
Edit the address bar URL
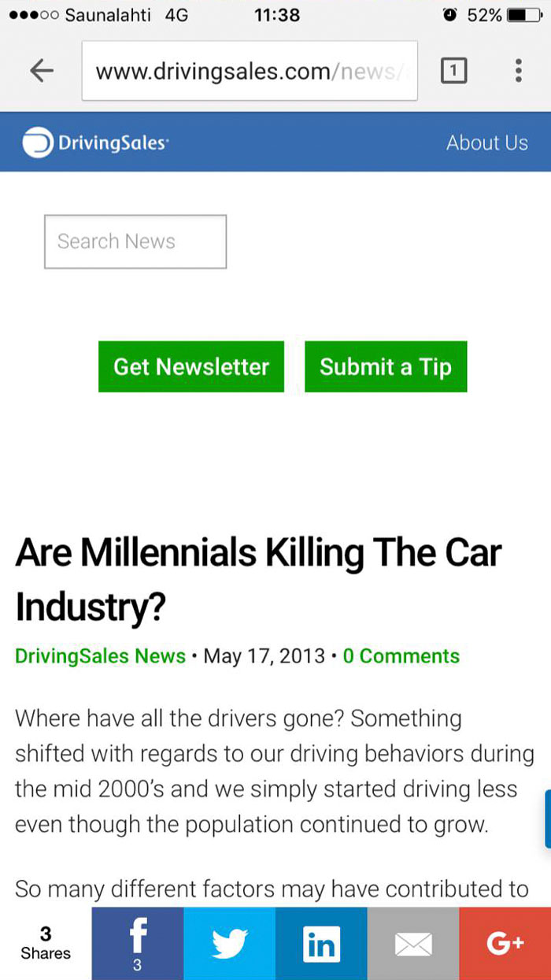pyautogui.click(x=249, y=70)
